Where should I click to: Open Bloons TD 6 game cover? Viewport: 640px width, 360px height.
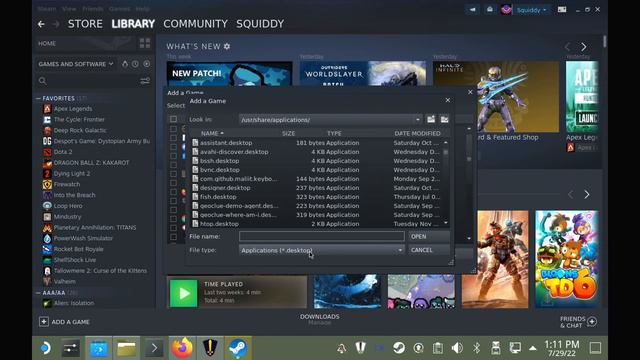point(567,259)
